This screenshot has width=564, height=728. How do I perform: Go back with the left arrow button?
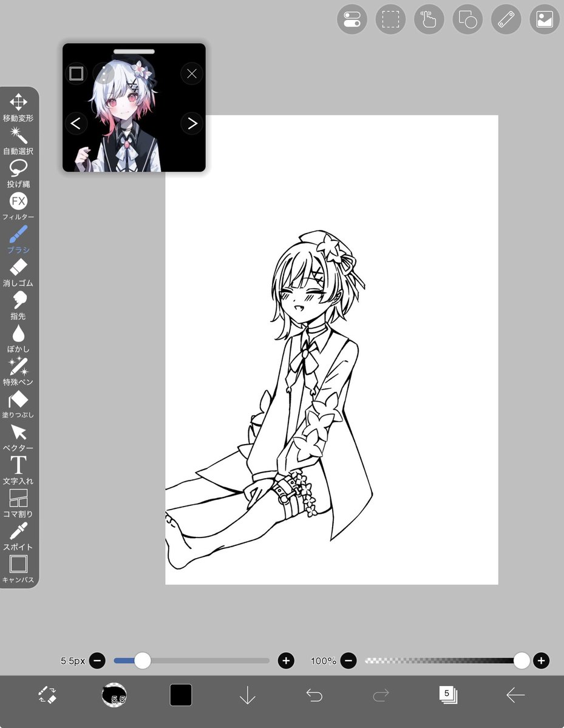(x=515, y=695)
